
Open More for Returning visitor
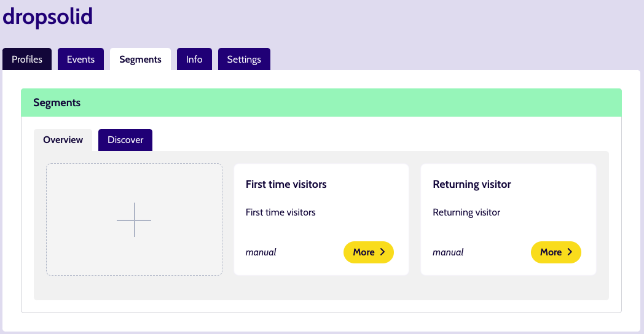[x=556, y=252]
